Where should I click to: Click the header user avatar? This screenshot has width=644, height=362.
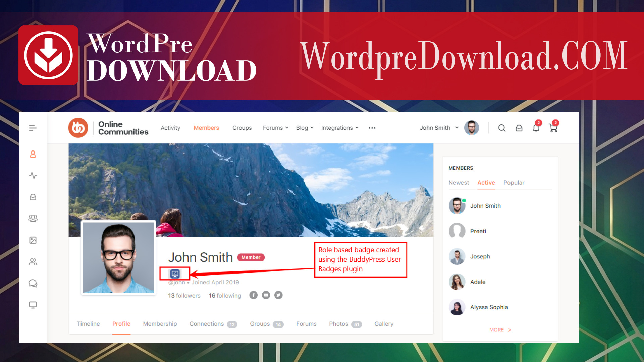(471, 128)
